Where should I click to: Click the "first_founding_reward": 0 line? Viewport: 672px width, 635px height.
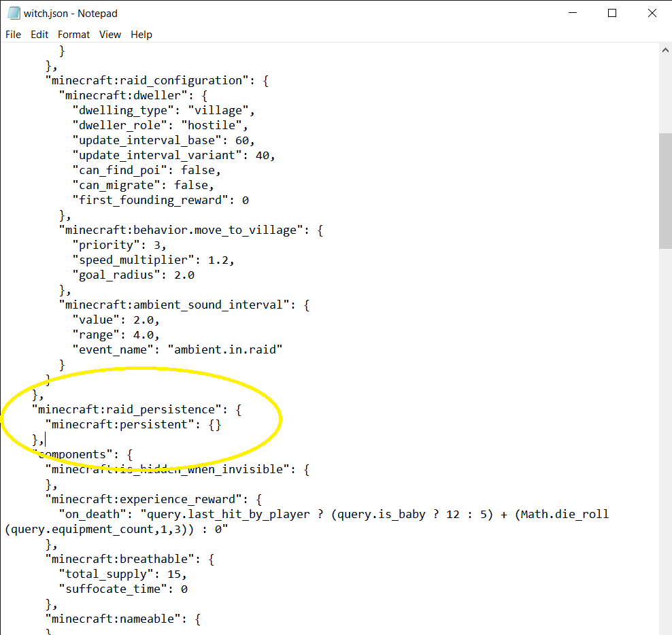click(x=161, y=200)
